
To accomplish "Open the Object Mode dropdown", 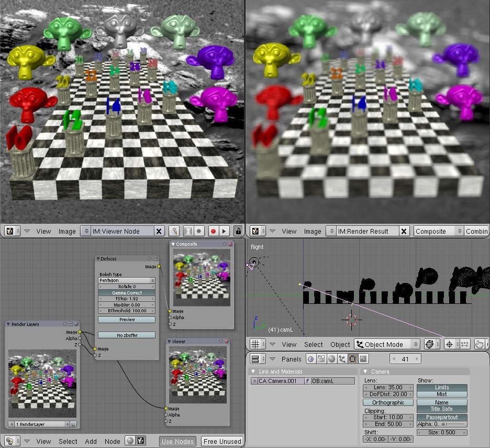I will [387, 344].
